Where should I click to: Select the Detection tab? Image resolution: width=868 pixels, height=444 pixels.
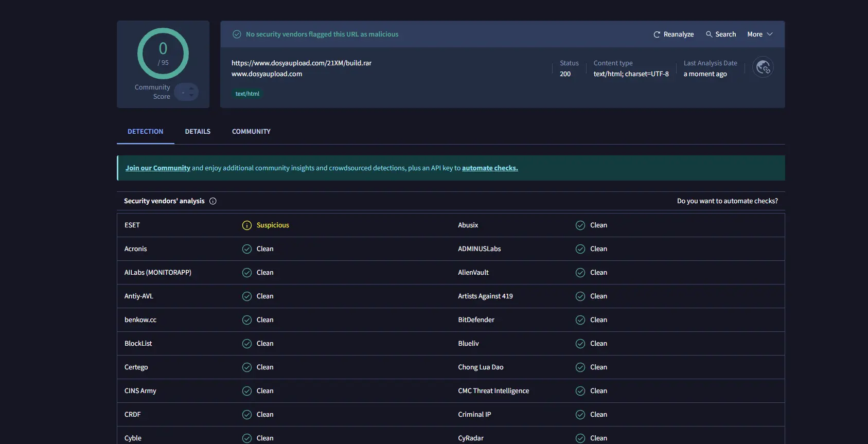[x=145, y=132]
